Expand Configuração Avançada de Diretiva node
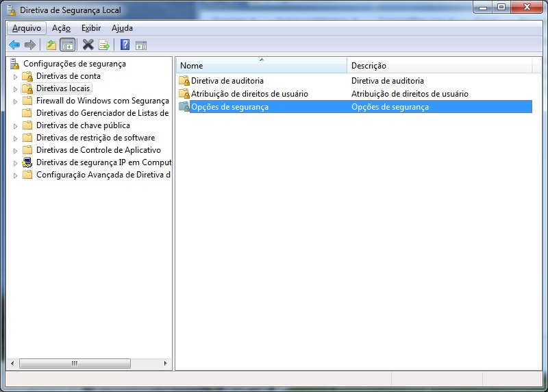This screenshot has height=392, width=548. tap(15, 175)
